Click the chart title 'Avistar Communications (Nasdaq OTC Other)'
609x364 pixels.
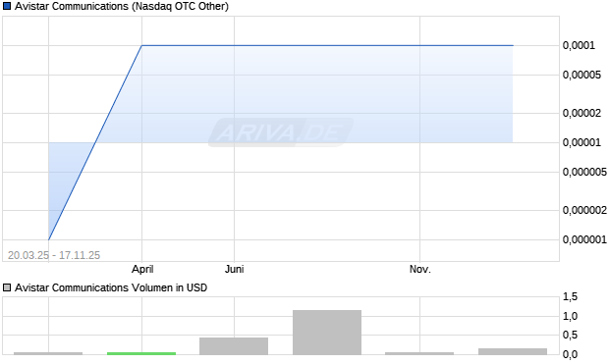(122, 6)
